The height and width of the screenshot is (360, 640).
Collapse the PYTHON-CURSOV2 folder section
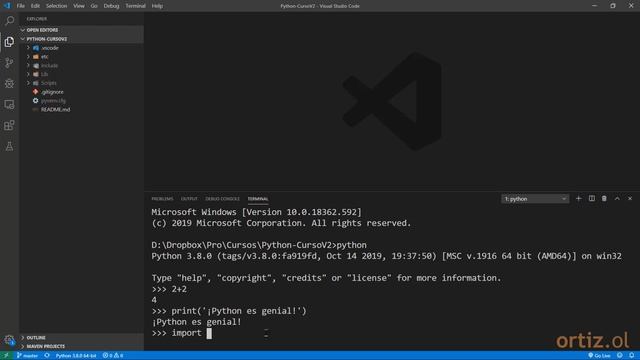click(x=82, y=39)
